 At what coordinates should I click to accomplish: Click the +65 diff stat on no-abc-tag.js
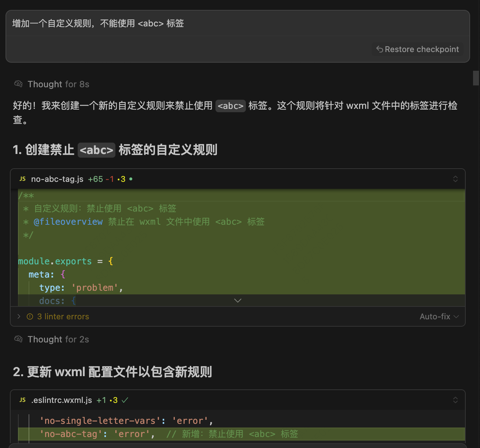pyautogui.click(x=95, y=179)
